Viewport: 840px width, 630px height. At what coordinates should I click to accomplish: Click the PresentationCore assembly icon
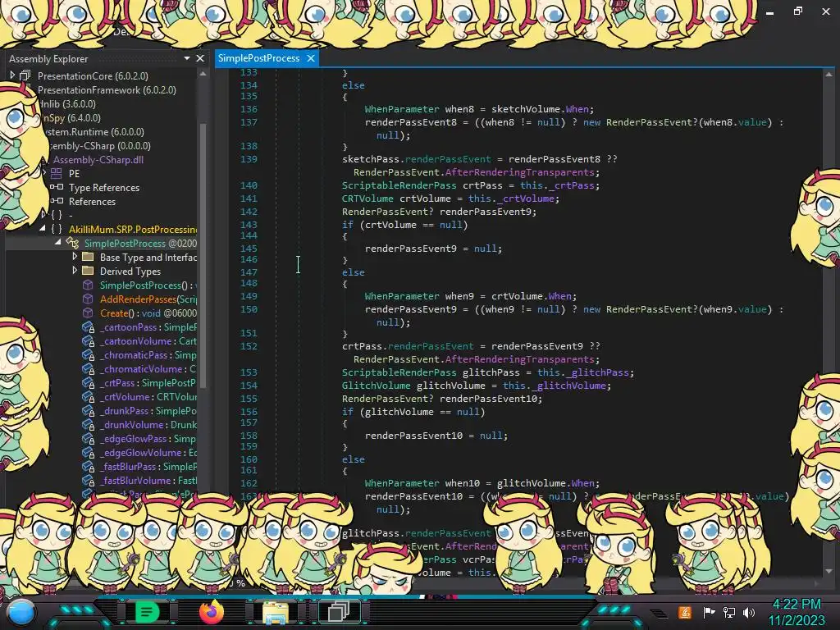[25, 75]
